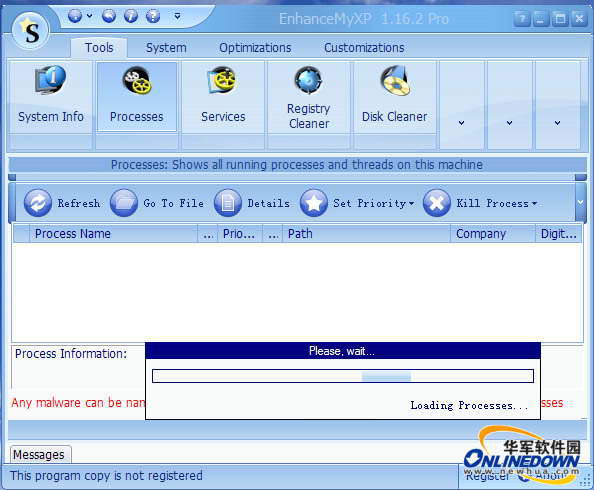This screenshot has height=490, width=594.
Task: Click the 'Please, wait...' dialog title bar
Action: (x=343, y=351)
